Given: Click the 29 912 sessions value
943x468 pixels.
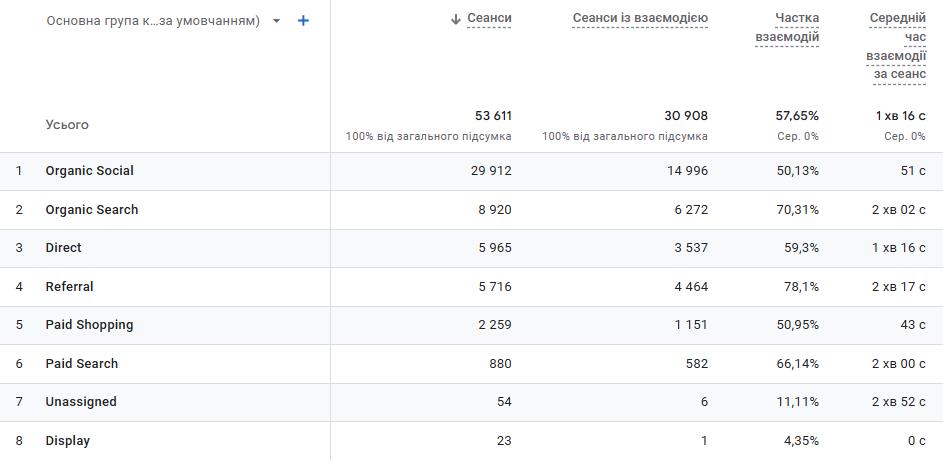Looking at the screenshot, I should [491, 171].
